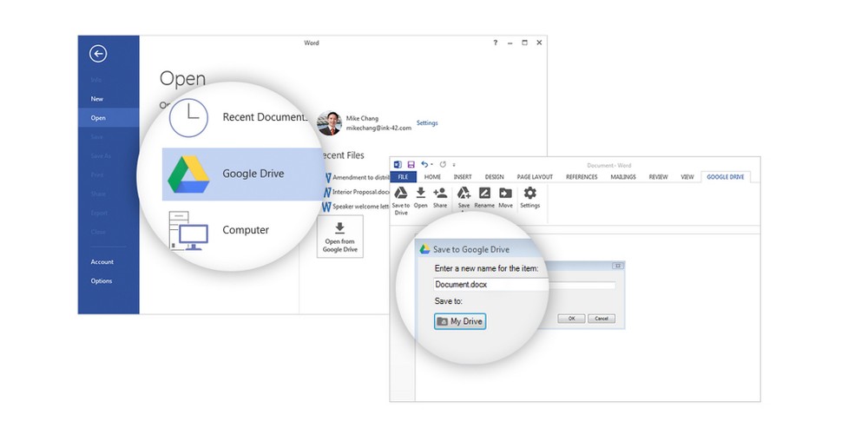Click the Rename ribbon icon
The image size is (868, 428).
click(484, 193)
